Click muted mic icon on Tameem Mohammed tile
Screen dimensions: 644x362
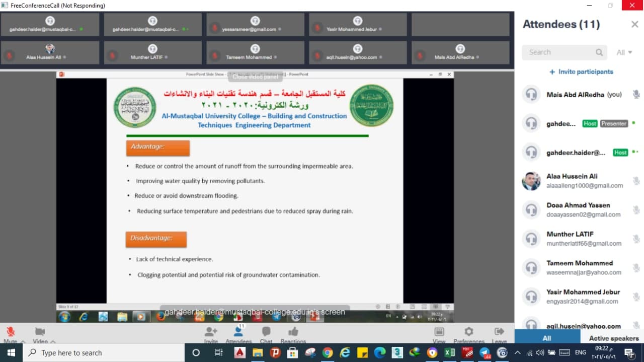click(x=215, y=55)
